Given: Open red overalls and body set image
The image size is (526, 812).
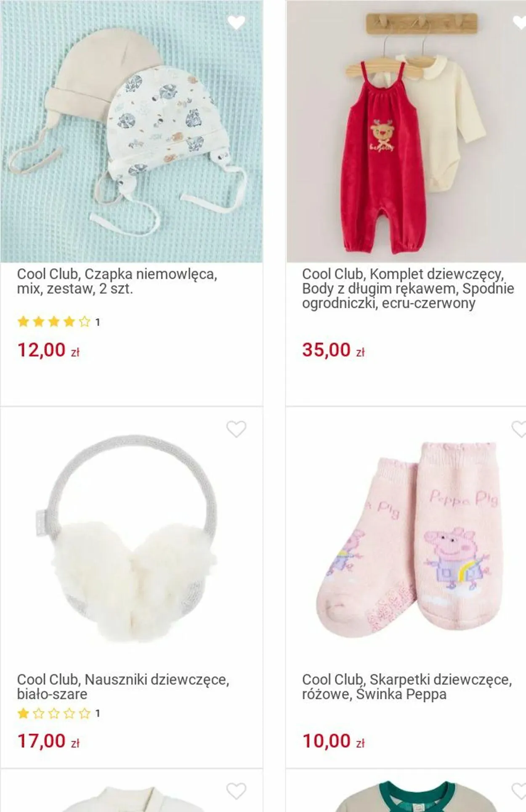Looking at the screenshot, I should pos(406,131).
